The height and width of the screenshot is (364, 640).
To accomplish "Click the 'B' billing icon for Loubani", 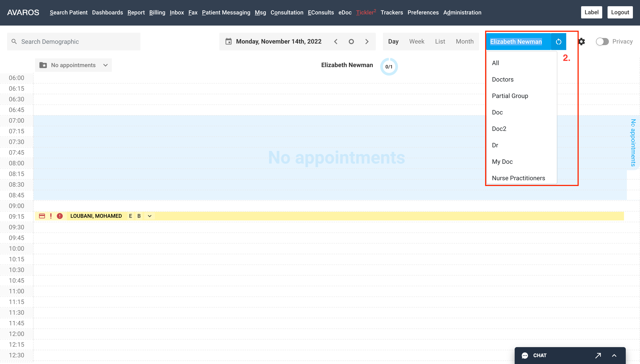I will [x=139, y=216].
